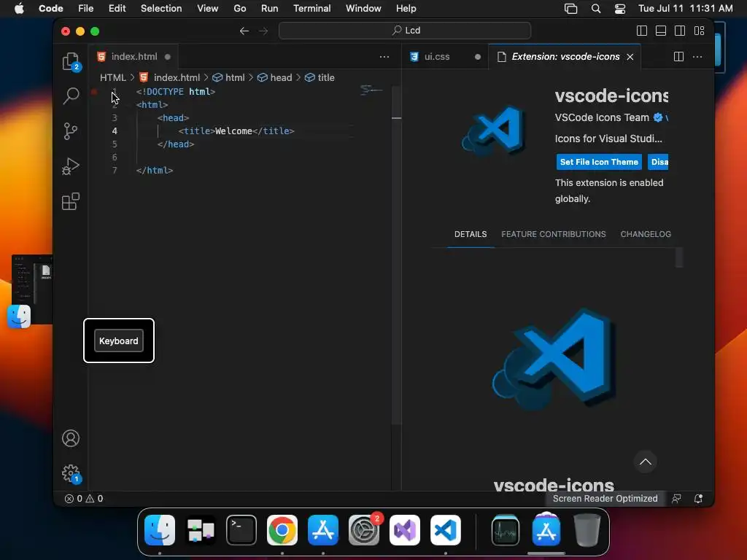Toggle the secondary side bar layout icon

point(680,31)
